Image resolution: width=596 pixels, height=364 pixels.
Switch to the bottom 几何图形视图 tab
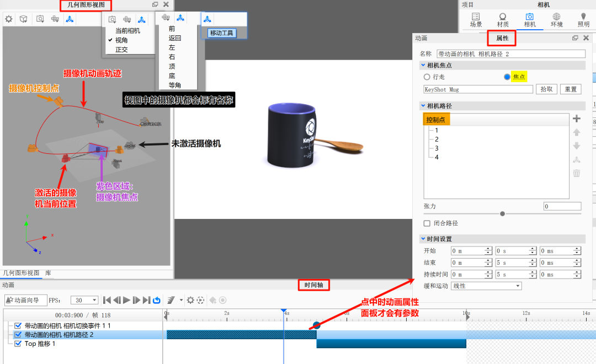coord(22,273)
